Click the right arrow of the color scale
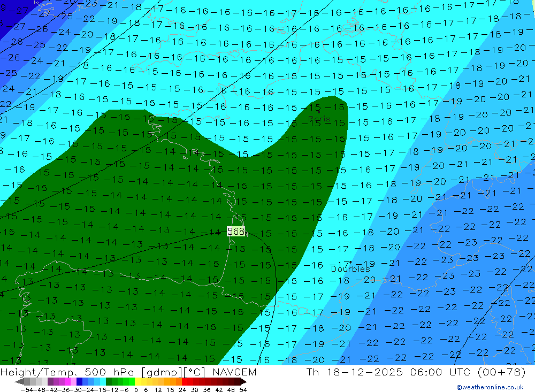Viewport: 535px width, 392px height. click(243, 382)
